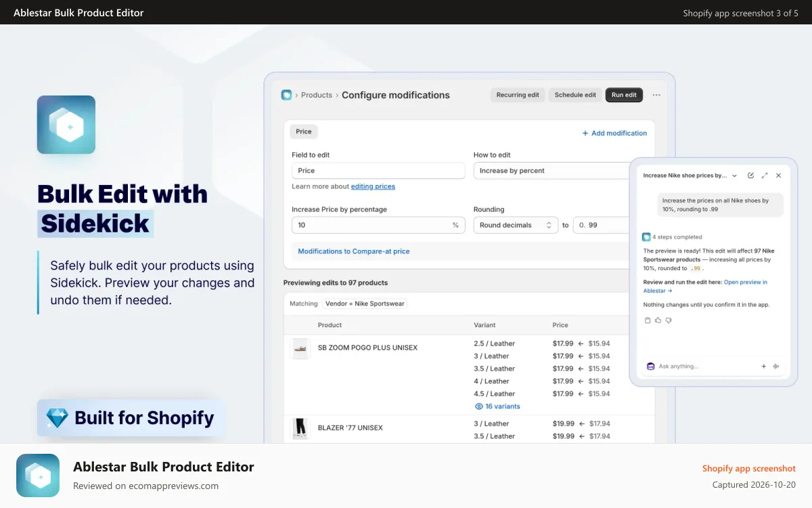Click the Increase Price by percentage input

pyautogui.click(x=378, y=225)
